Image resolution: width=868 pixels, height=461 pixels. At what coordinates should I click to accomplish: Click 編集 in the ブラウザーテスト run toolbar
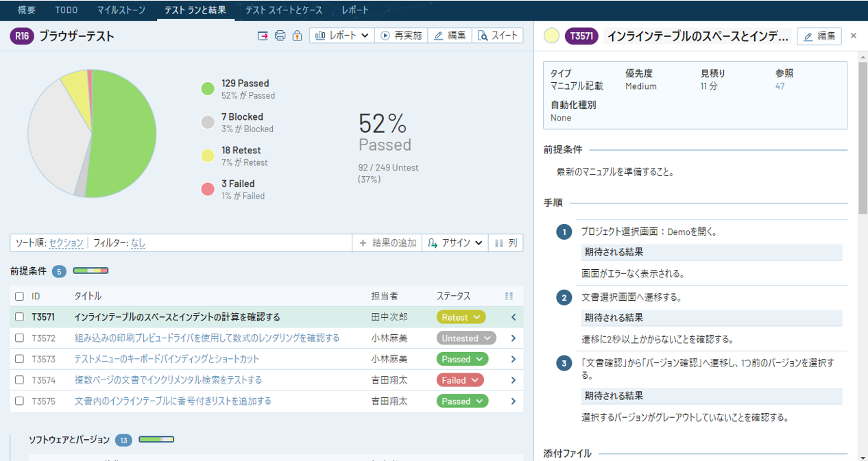tap(450, 36)
